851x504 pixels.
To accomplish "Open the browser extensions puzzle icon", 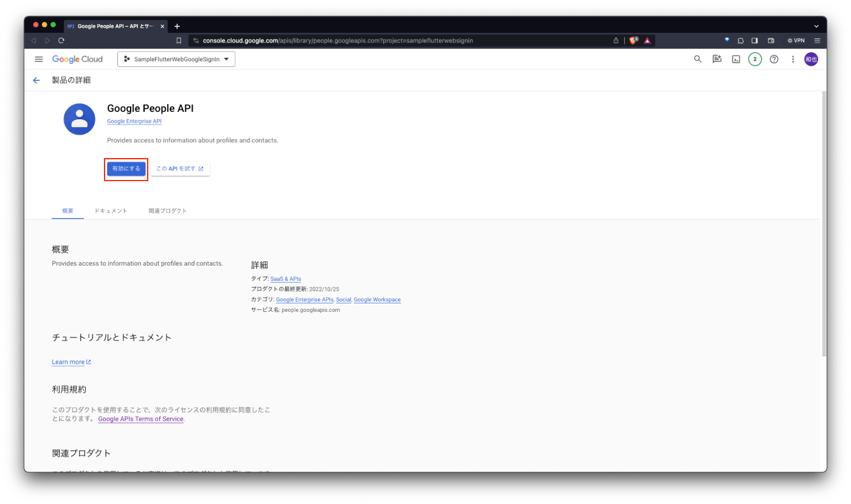I will (740, 41).
